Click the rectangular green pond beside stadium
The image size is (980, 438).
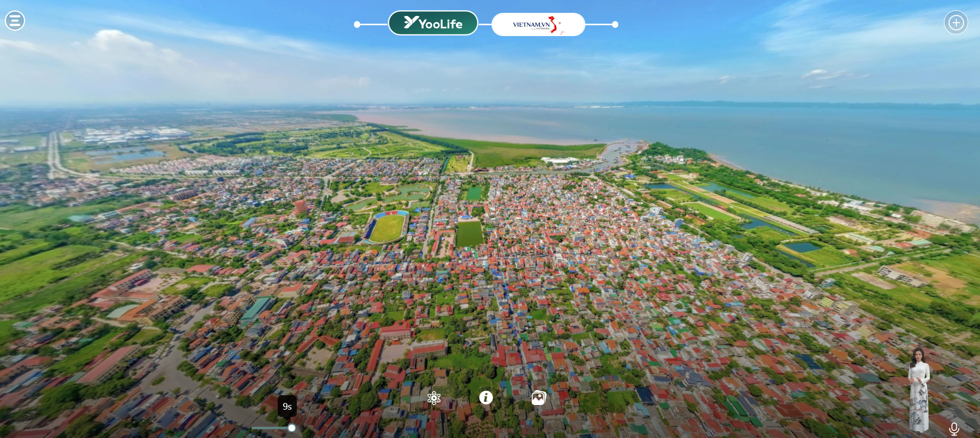(469, 234)
